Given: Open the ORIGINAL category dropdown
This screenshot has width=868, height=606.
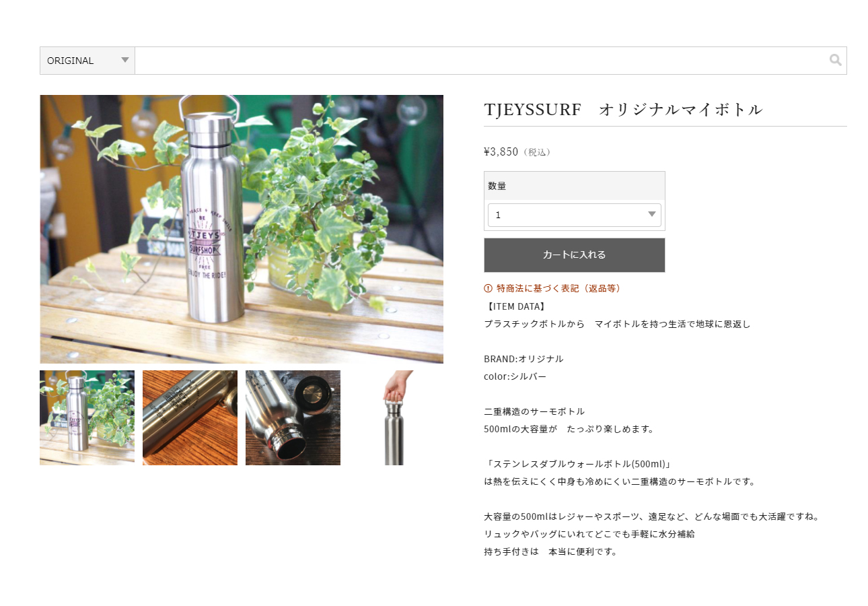Looking at the screenshot, I should (x=87, y=61).
